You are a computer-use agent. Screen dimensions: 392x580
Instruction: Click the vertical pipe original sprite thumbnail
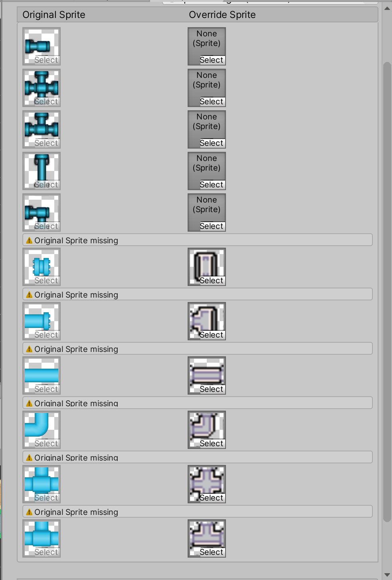click(x=42, y=168)
